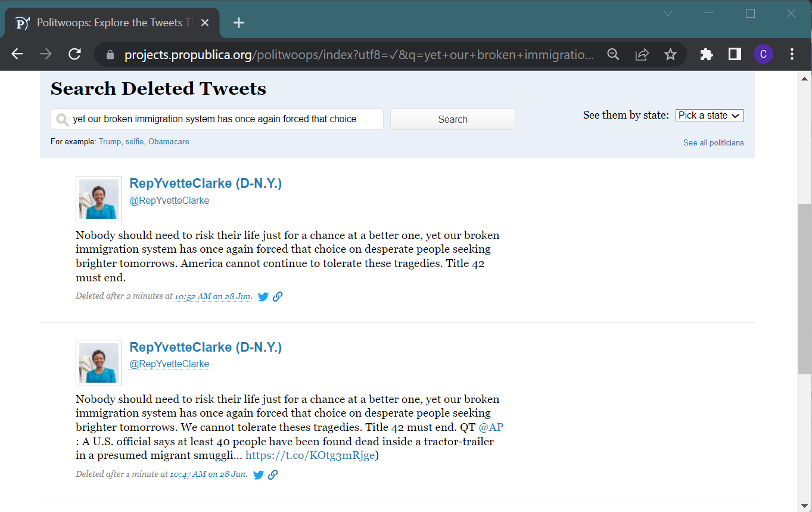Open the t.co/KOtg3mRjge link
The height and width of the screenshot is (512, 812).
pos(310,455)
